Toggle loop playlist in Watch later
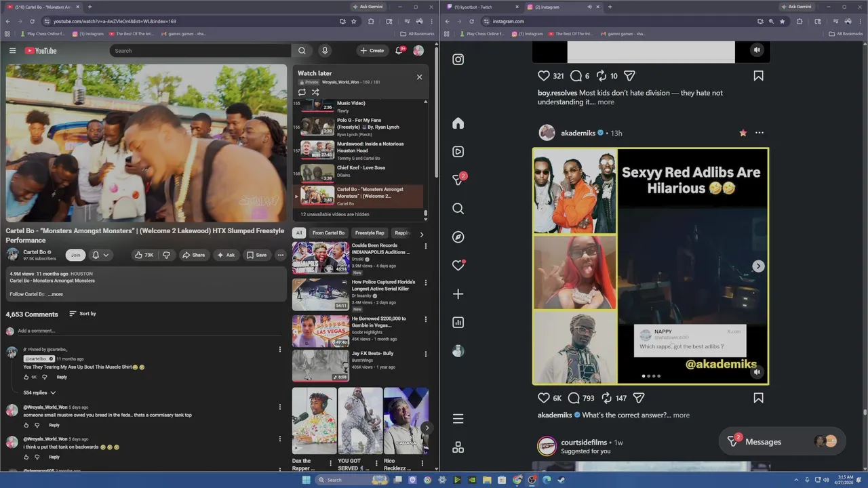 point(302,92)
